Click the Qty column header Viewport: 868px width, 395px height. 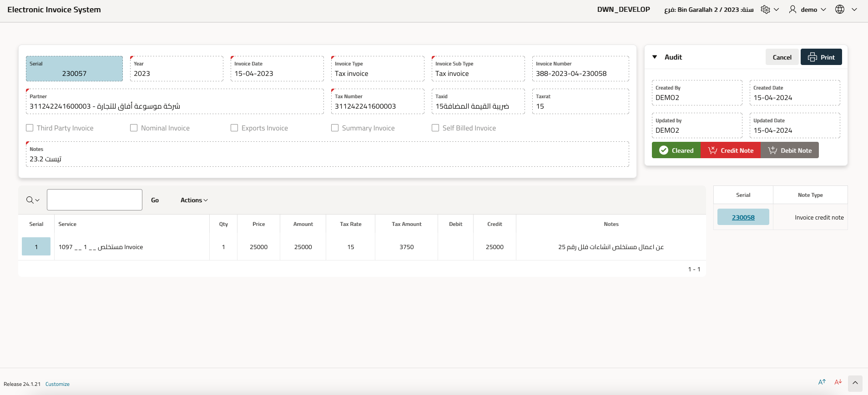pos(223,224)
